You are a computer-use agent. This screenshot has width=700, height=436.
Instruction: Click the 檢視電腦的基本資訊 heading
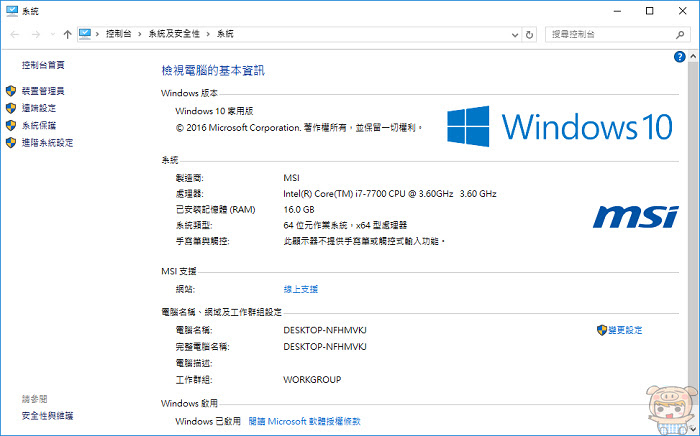pos(213,71)
